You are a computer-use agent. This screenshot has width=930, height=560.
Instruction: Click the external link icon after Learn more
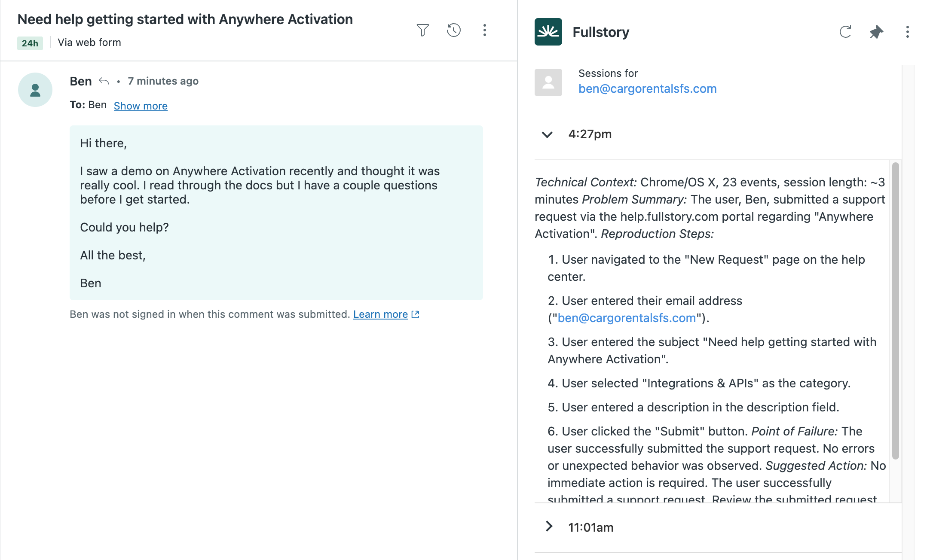[x=416, y=314]
